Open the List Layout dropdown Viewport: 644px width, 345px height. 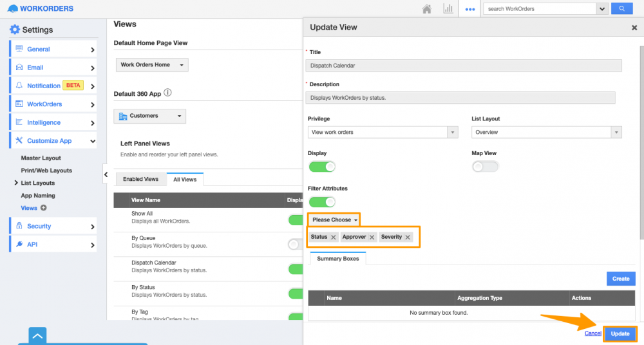[546, 132]
